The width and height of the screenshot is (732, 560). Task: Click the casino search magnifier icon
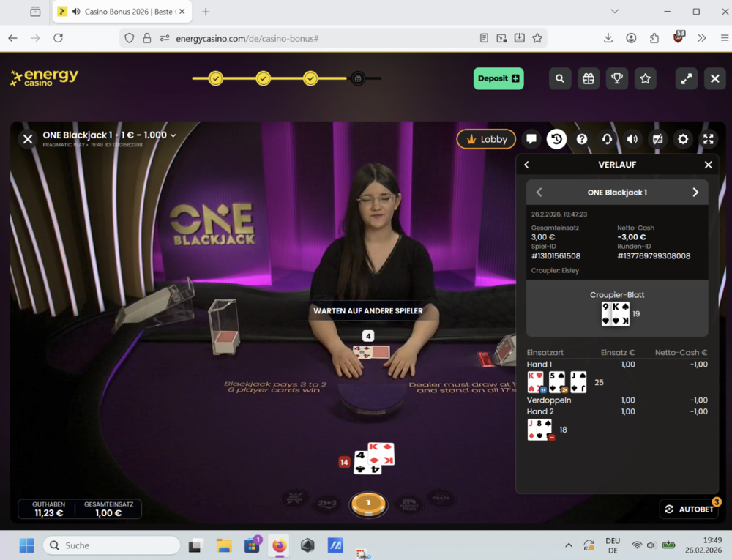(x=560, y=79)
